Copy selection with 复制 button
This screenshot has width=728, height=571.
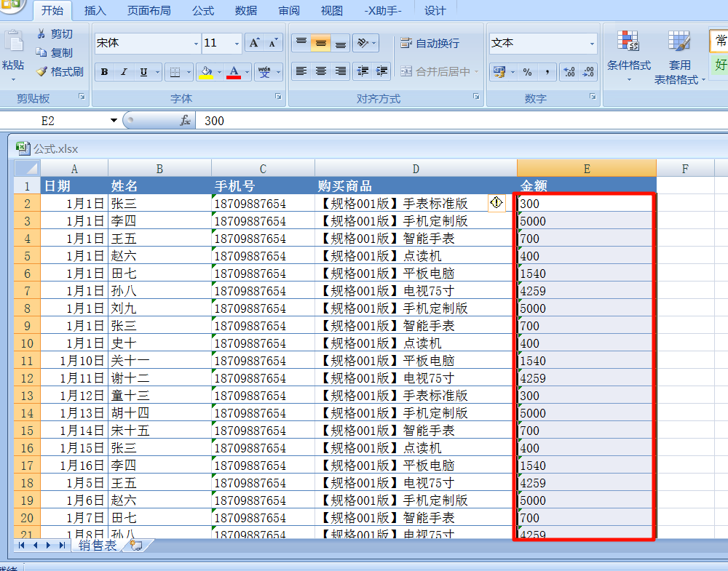(55, 53)
